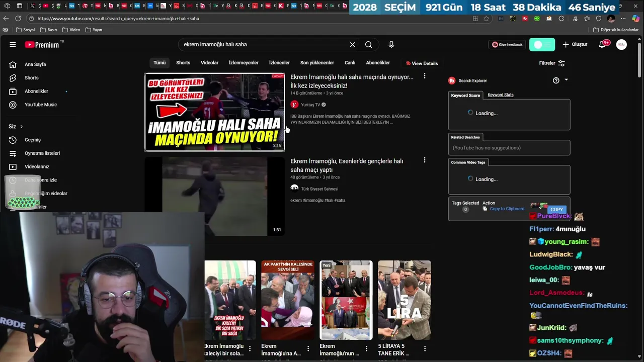Screen dimensions: 644x362
Task: Open Oynatma listeleri in the sidebar
Action: (42, 153)
